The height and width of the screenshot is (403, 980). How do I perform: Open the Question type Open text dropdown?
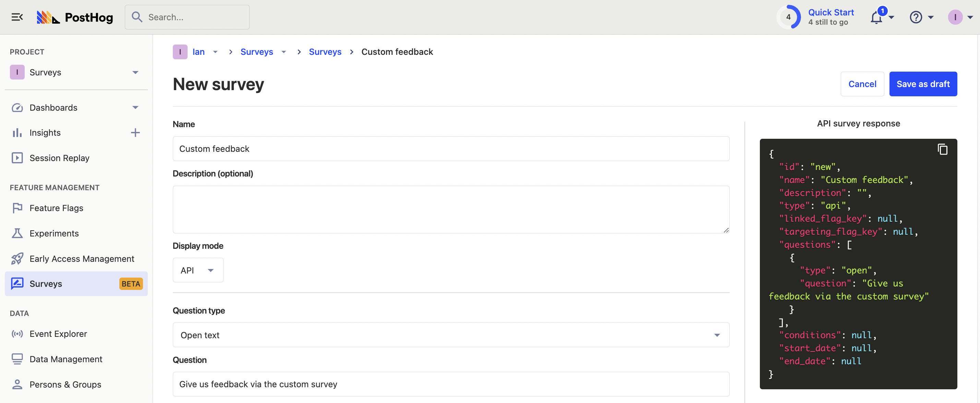coord(451,335)
